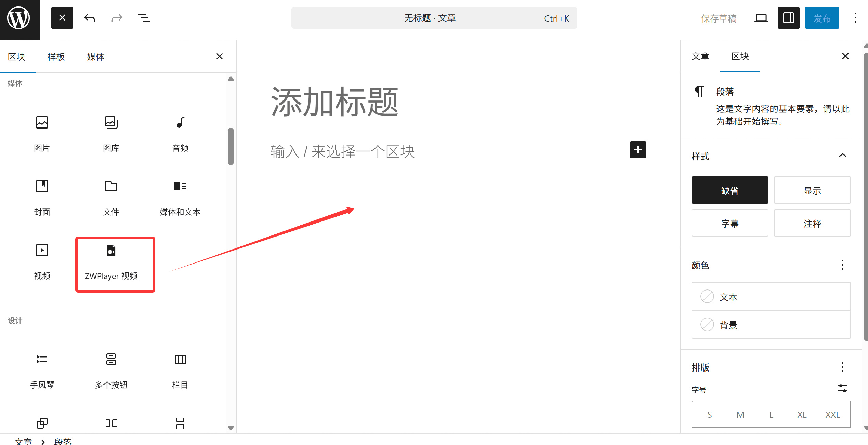Viewport: 868px width, 445px height.
Task: Open the 颜色 options three-dot menu
Action: click(x=843, y=265)
